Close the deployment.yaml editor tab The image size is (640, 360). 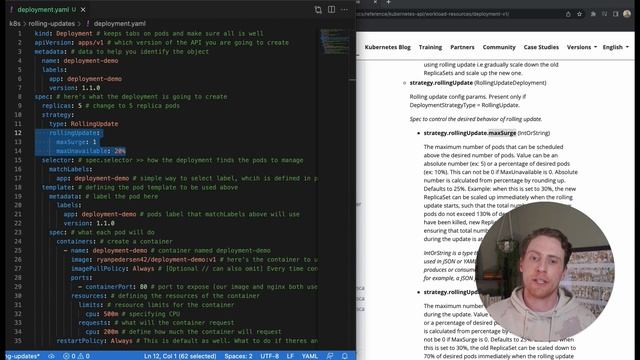(83, 9)
